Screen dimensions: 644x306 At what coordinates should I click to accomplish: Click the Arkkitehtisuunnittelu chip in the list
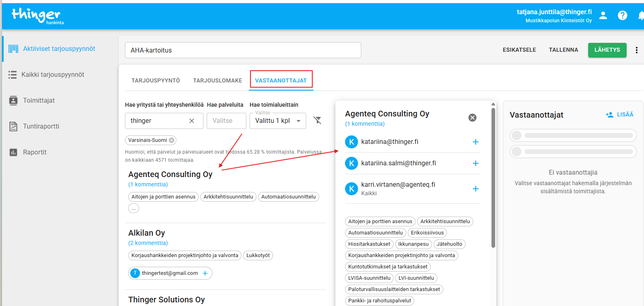tap(228, 197)
